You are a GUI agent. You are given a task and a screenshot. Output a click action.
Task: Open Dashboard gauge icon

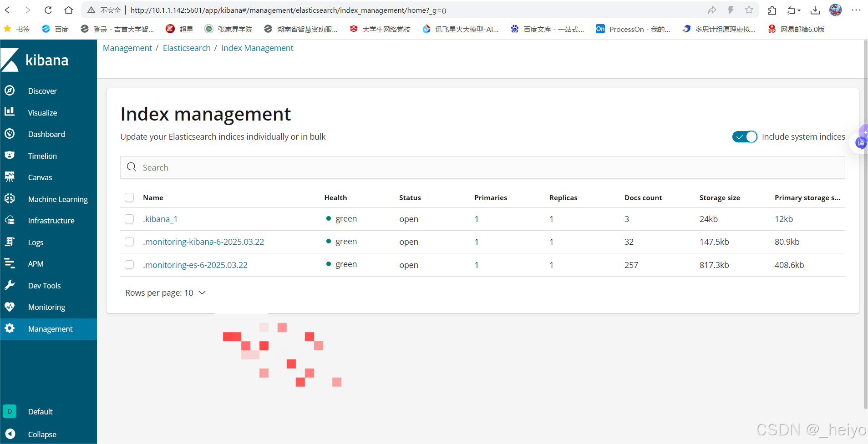(x=10, y=134)
